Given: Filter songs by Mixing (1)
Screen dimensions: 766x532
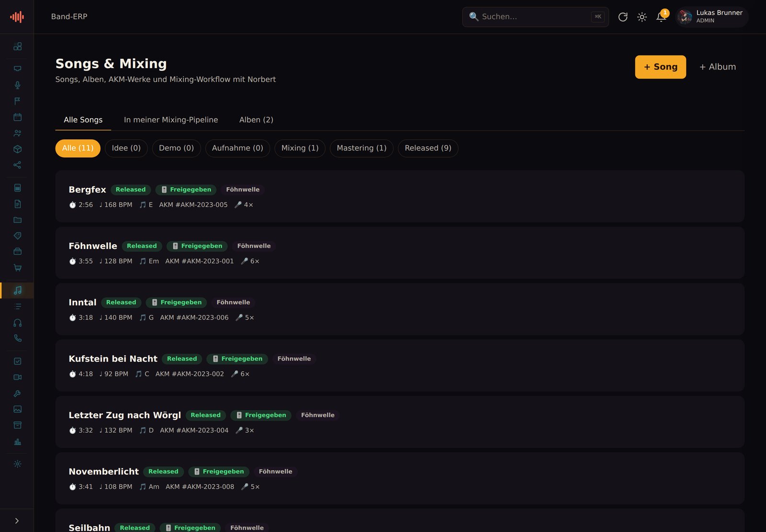Looking at the screenshot, I should (300, 148).
